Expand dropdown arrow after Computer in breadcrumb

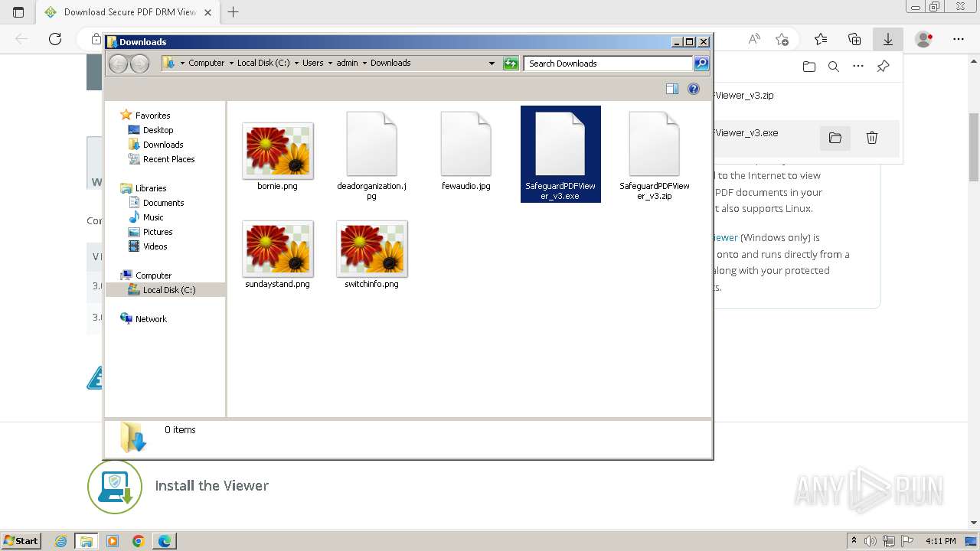tap(231, 64)
